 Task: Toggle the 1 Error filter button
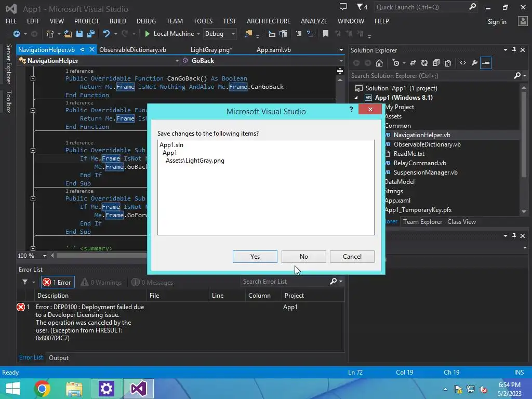click(x=57, y=282)
